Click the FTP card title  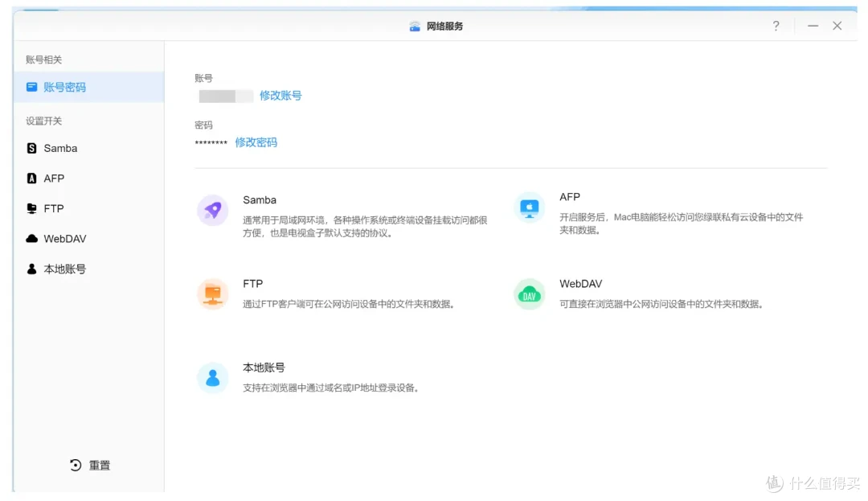tap(253, 283)
